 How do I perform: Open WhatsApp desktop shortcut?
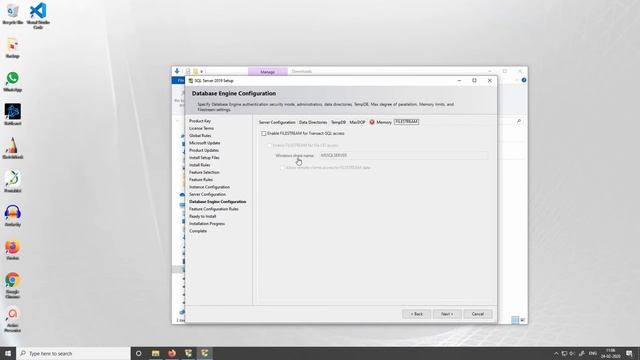pos(13,81)
